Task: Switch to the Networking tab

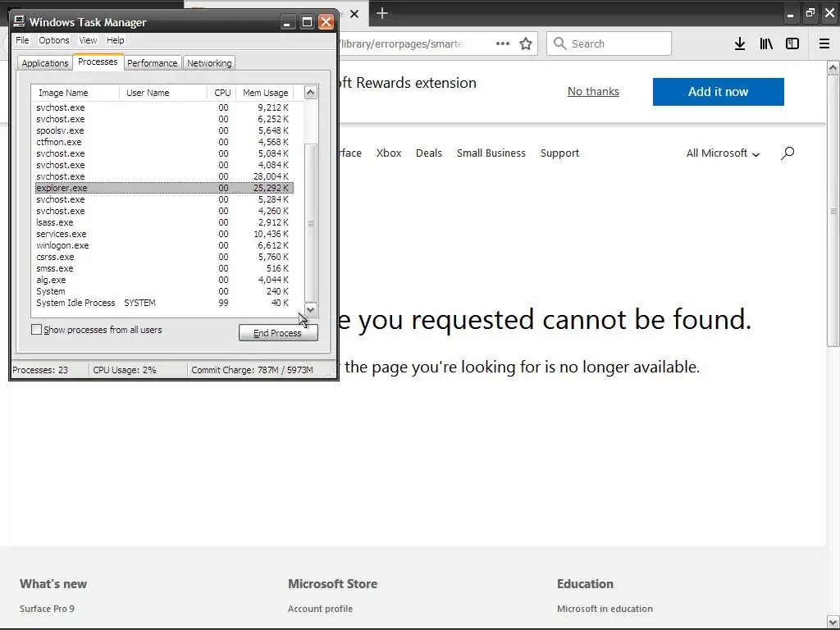Action: click(x=209, y=63)
